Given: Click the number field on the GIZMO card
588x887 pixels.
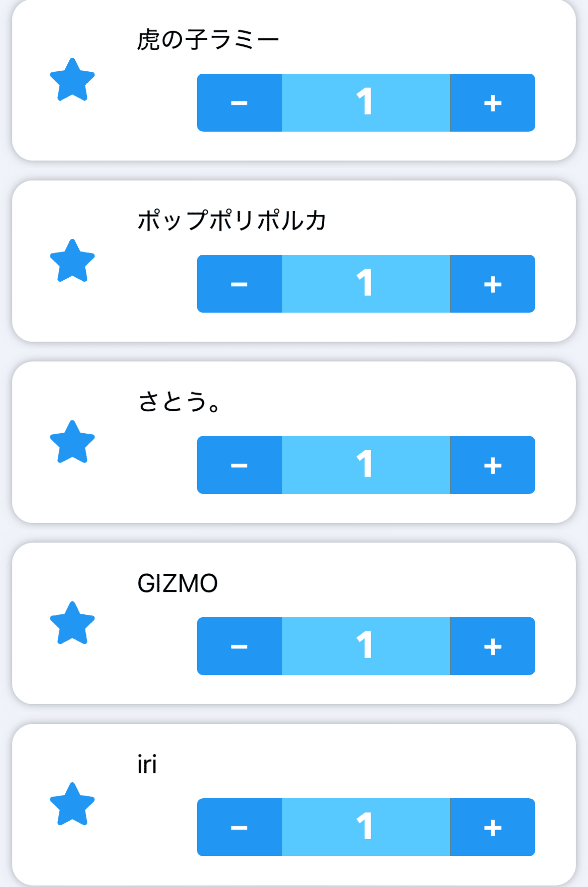Looking at the screenshot, I should coord(366,646).
